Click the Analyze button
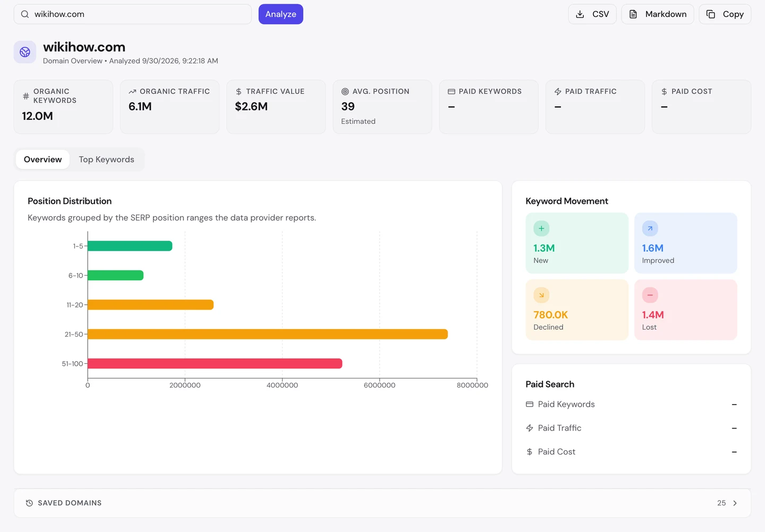Screen dimensions: 765x532 click(x=281, y=14)
